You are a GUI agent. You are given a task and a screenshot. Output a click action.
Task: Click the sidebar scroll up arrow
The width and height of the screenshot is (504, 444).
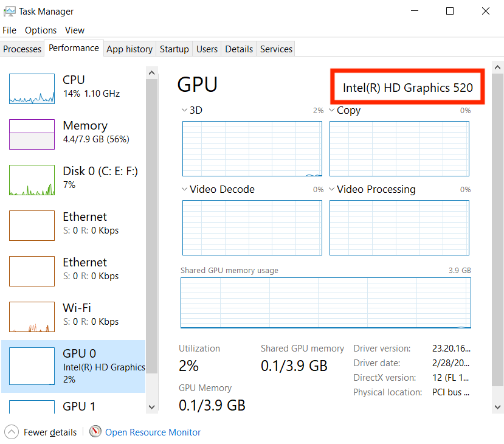coord(152,73)
